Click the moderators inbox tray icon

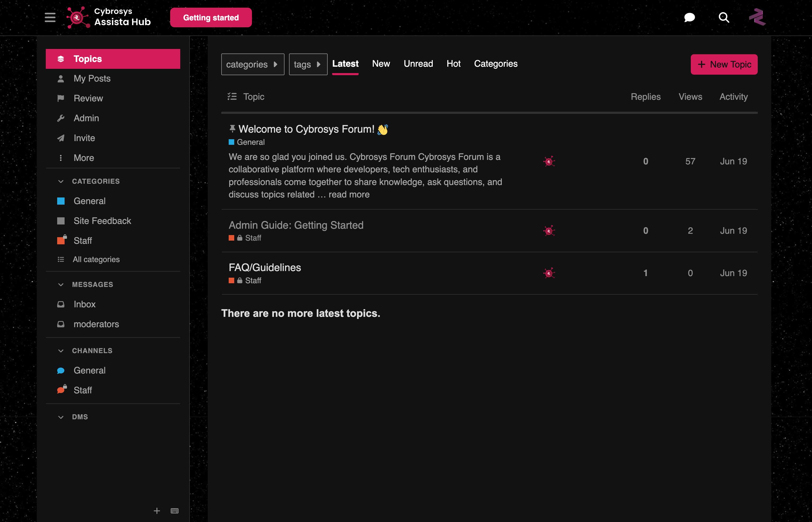point(61,324)
